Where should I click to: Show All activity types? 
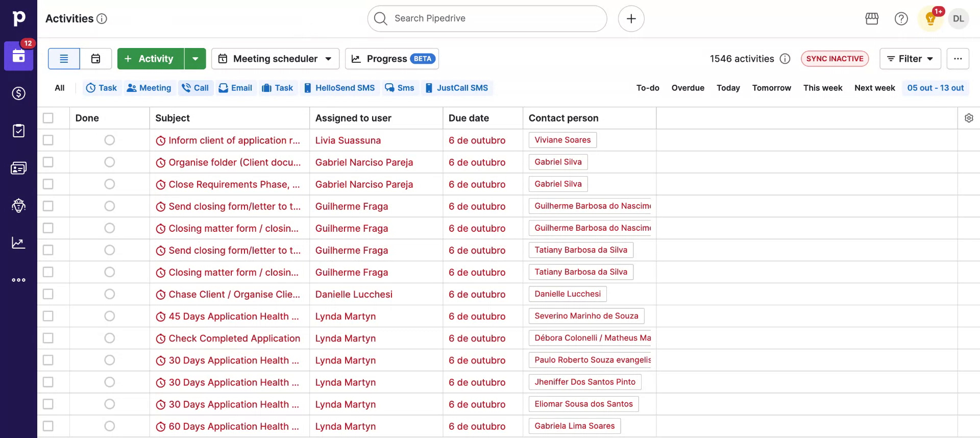[60, 88]
